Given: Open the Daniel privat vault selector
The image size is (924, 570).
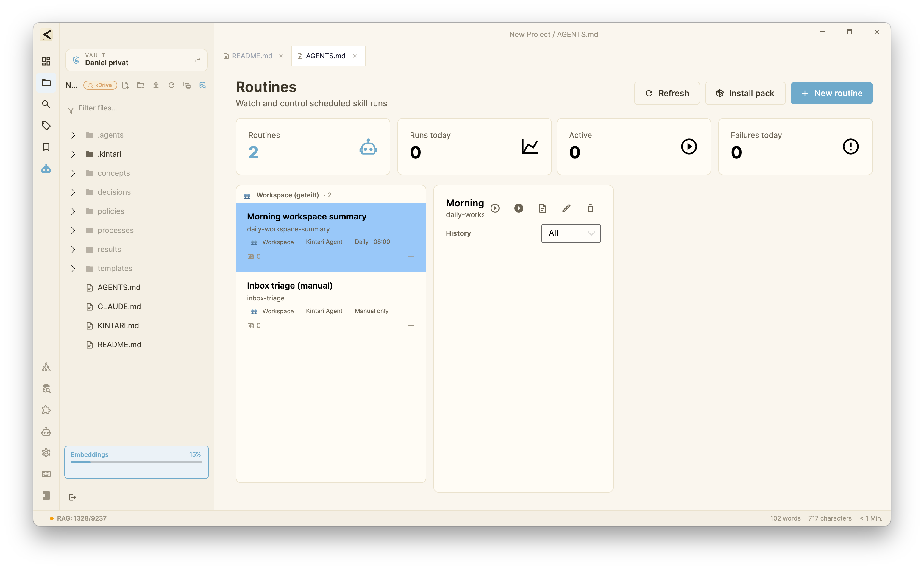Looking at the screenshot, I should (x=136, y=60).
